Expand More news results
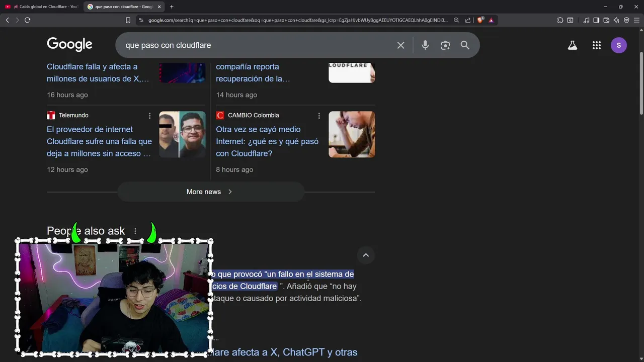644x362 pixels. pyautogui.click(x=211, y=192)
